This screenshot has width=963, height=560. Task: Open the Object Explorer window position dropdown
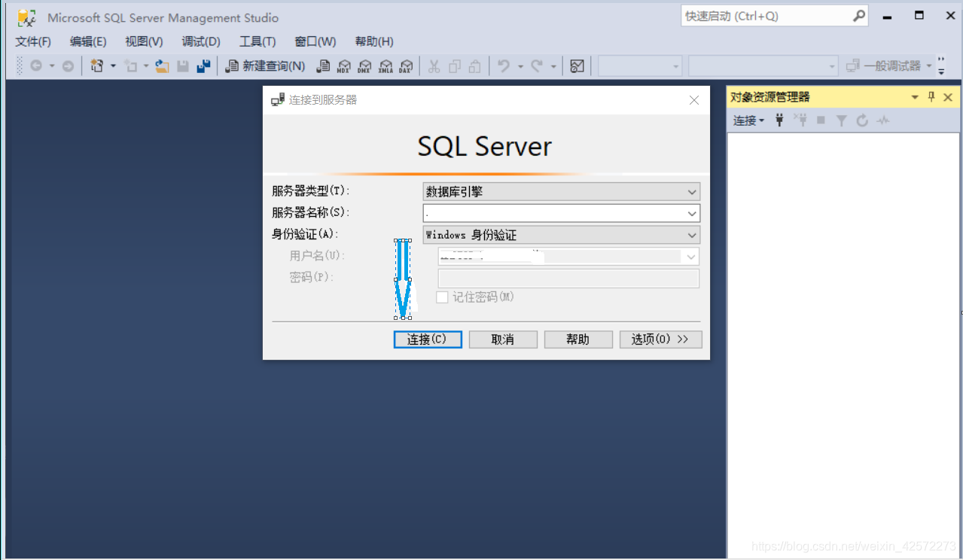point(915,97)
